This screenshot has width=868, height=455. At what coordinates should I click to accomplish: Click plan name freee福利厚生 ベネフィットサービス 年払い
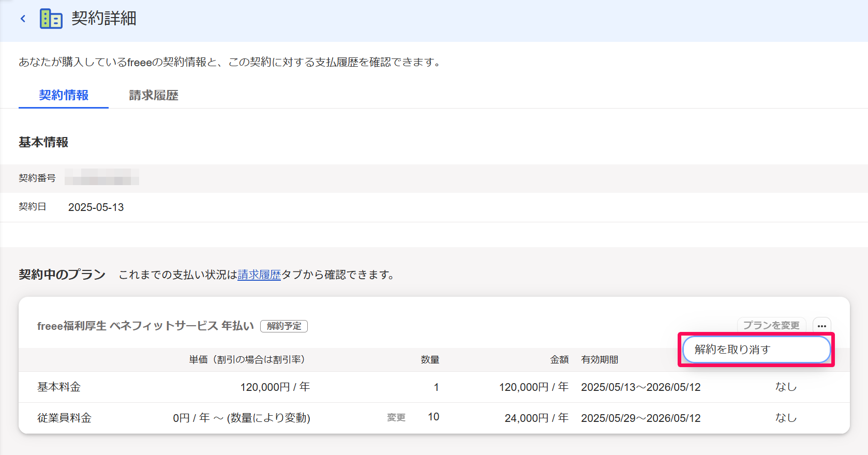[x=145, y=326]
